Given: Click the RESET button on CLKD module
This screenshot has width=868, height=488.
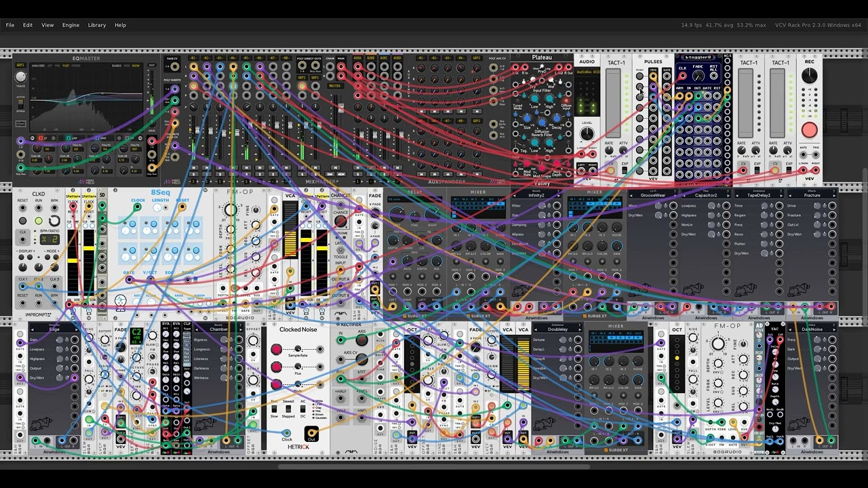Looking at the screenshot, I should [x=22, y=221].
